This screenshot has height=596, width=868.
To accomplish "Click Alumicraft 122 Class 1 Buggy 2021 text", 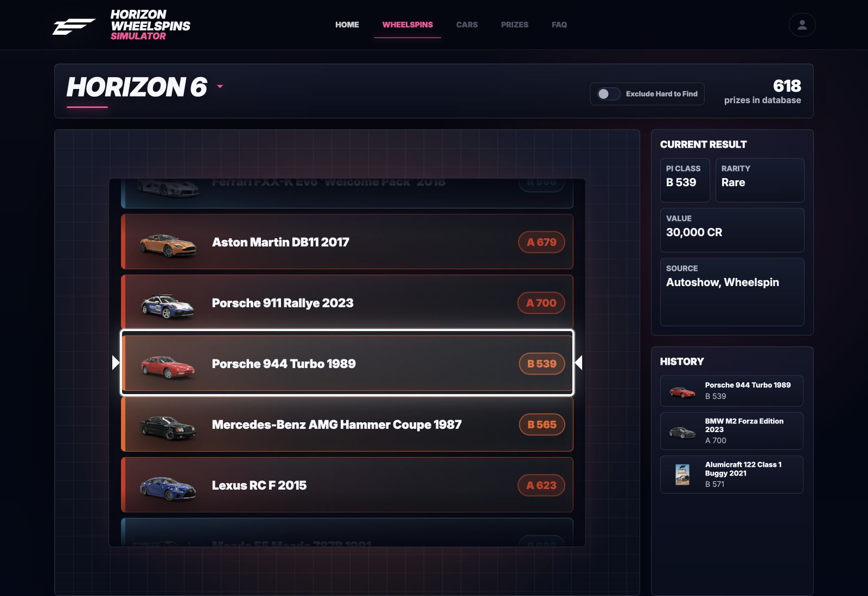I will tap(743, 468).
